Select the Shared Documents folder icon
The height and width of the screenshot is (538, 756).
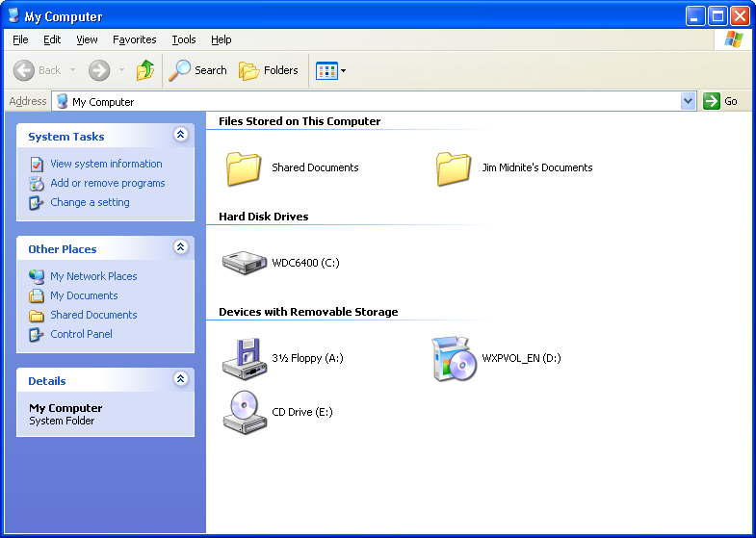pyautogui.click(x=245, y=167)
